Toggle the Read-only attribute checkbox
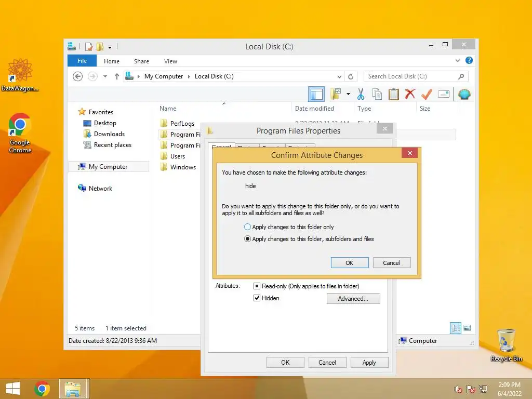The height and width of the screenshot is (399, 532). [257, 286]
